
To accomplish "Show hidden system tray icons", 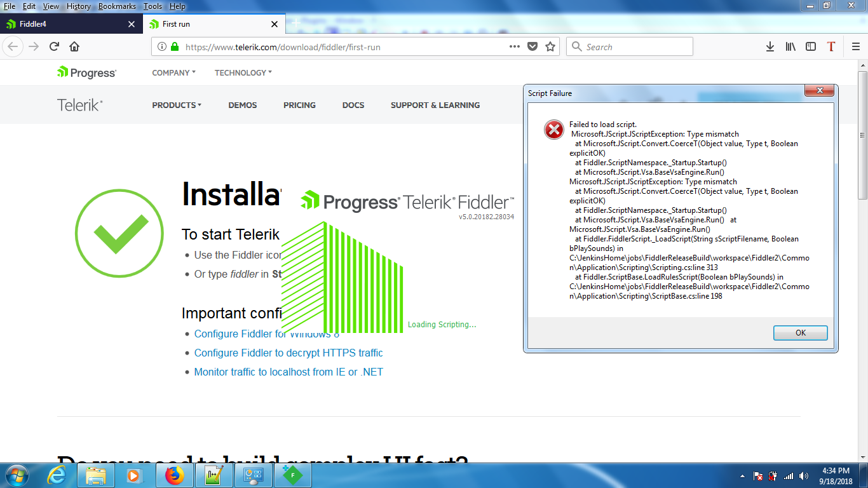I will pyautogui.click(x=743, y=476).
